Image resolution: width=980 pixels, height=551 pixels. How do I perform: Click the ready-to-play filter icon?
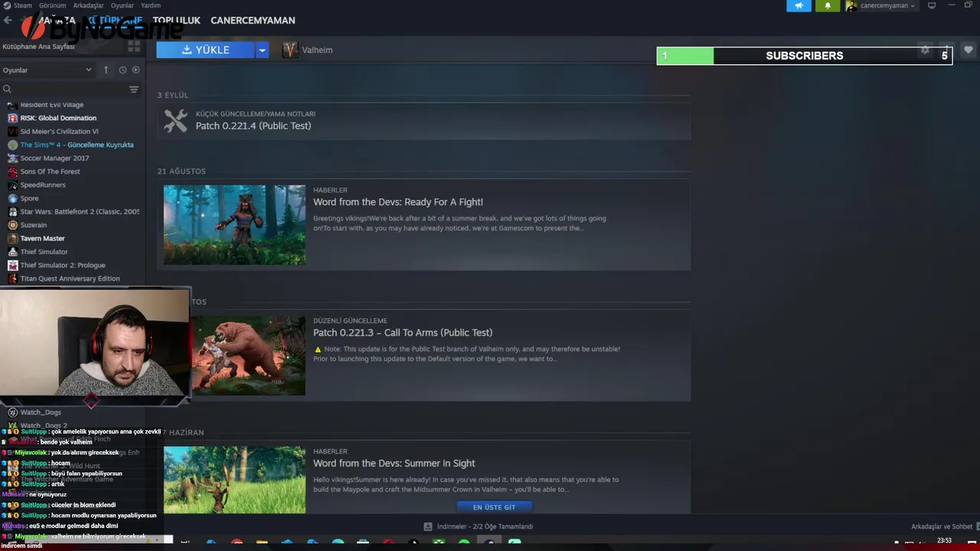(x=136, y=70)
